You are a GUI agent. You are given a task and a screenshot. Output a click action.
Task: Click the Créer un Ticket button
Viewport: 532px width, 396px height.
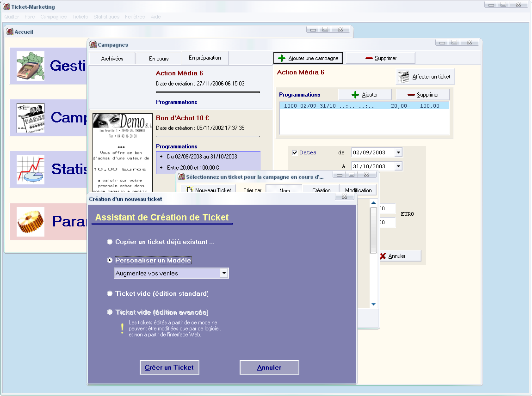tap(169, 367)
